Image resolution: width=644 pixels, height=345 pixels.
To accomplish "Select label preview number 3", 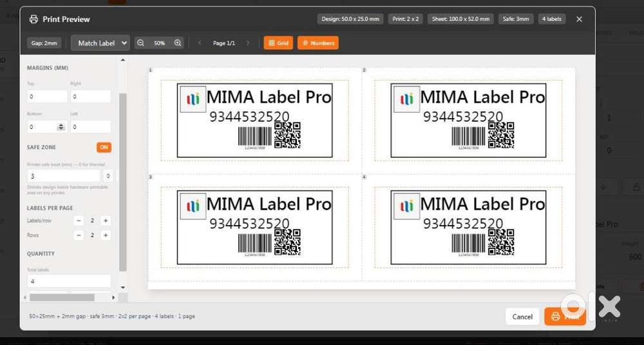I will [x=254, y=227].
